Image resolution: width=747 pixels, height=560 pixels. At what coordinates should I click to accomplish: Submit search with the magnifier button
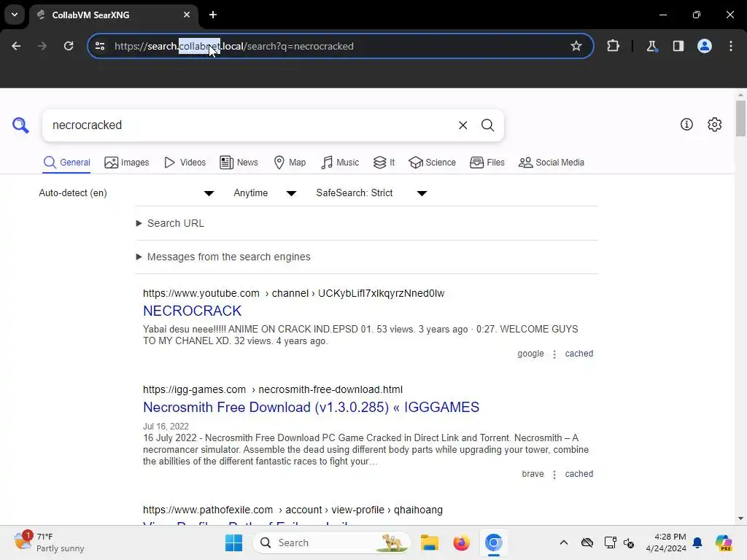[487, 125]
